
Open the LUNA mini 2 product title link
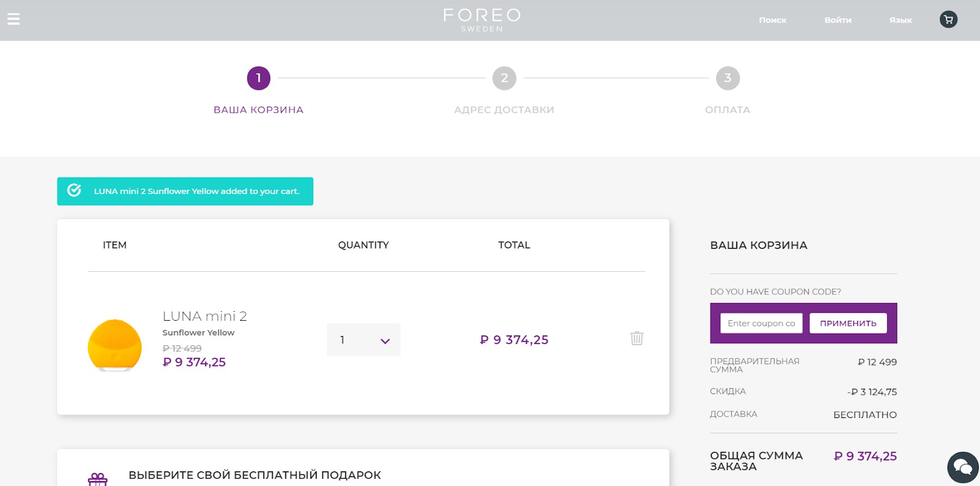pos(205,316)
